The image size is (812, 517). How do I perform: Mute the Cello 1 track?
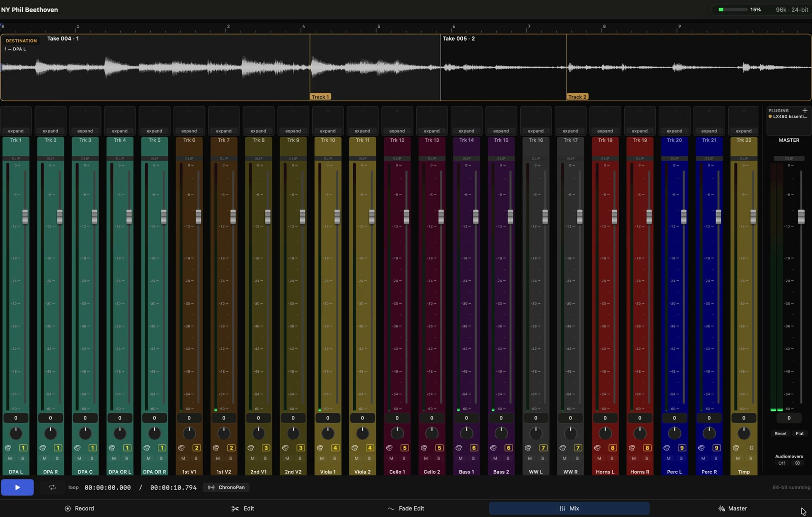click(391, 459)
